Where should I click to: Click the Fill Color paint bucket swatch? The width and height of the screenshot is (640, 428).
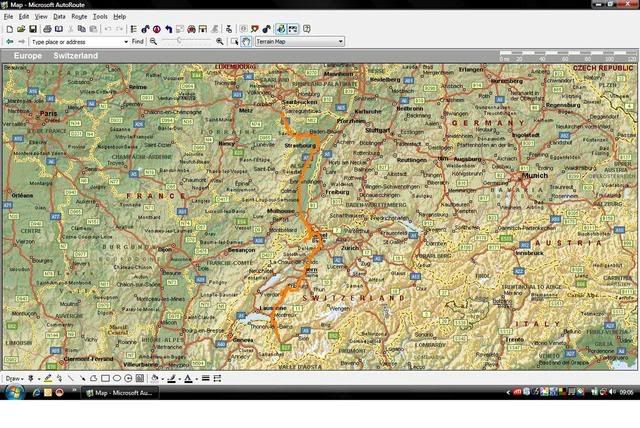[x=155, y=379]
